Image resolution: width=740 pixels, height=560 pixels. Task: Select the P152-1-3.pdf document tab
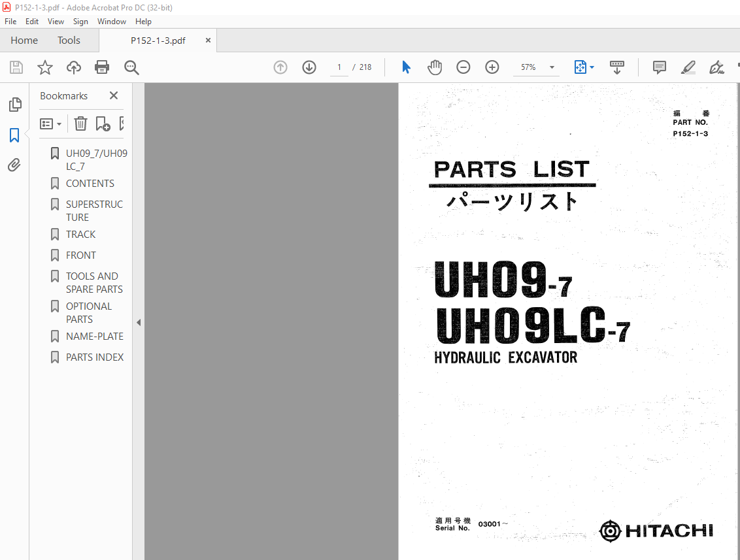(158, 41)
